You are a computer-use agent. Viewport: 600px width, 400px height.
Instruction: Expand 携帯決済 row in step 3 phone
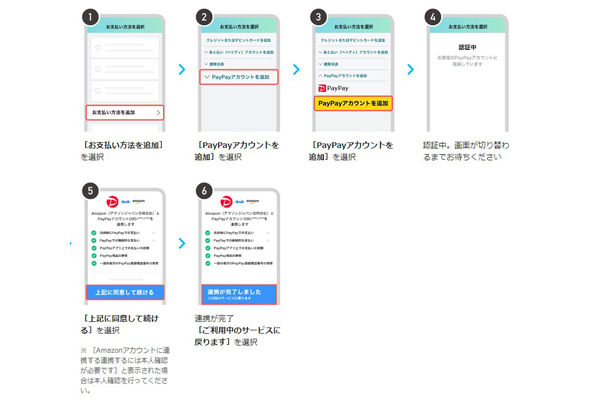tap(329, 64)
